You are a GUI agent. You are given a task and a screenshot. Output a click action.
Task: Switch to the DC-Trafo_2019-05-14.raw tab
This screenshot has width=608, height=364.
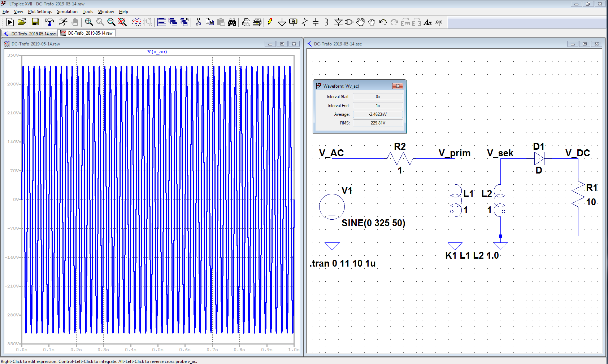click(87, 33)
